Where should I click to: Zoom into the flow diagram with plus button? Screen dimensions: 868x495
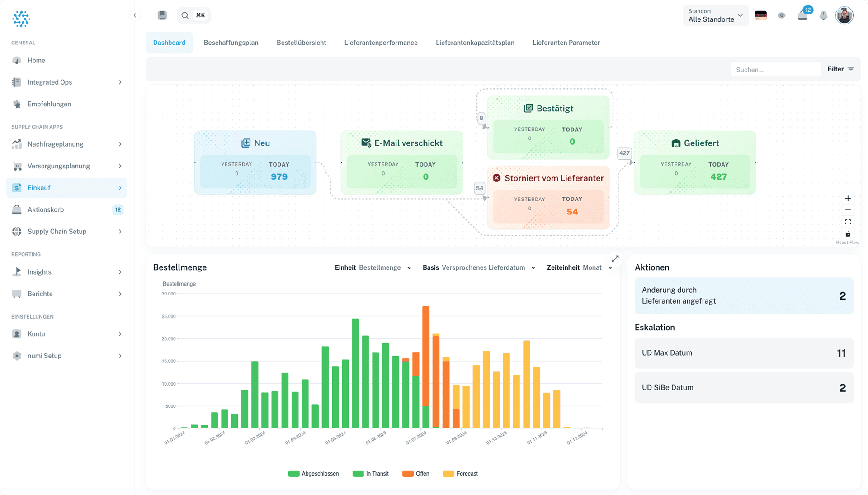point(848,198)
